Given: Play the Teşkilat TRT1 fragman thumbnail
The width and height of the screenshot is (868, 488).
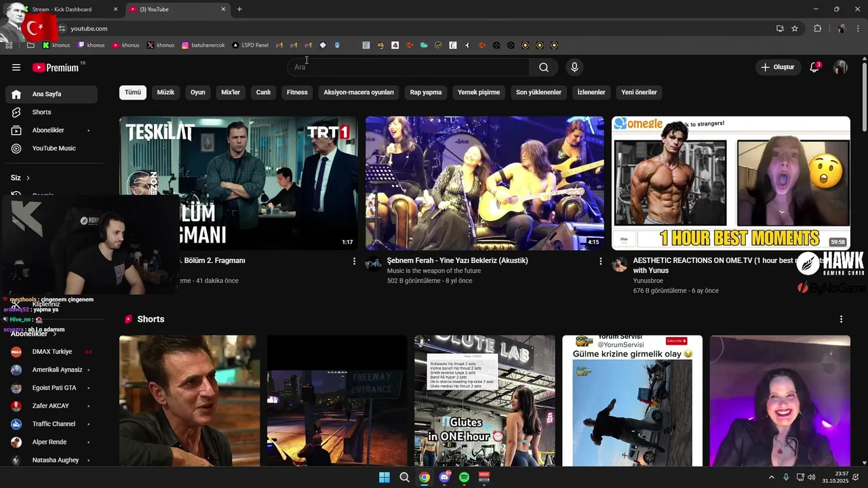Looking at the screenshot, I should coord(239,183).
